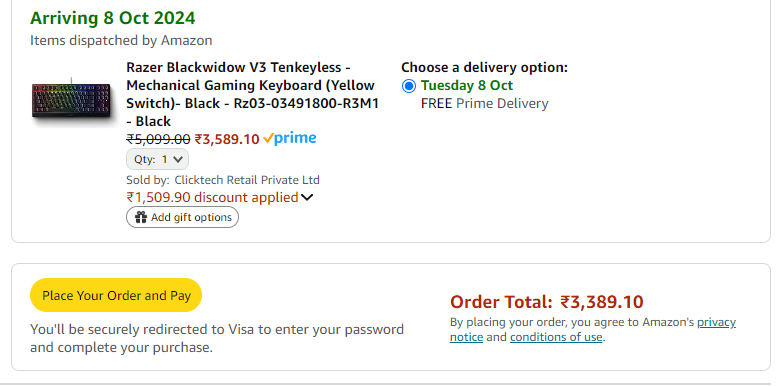Open the Razer Blackwidow V3 Tenkeyless product title
The height and width of the screenshot is (386, 779).
coord(252,94)
